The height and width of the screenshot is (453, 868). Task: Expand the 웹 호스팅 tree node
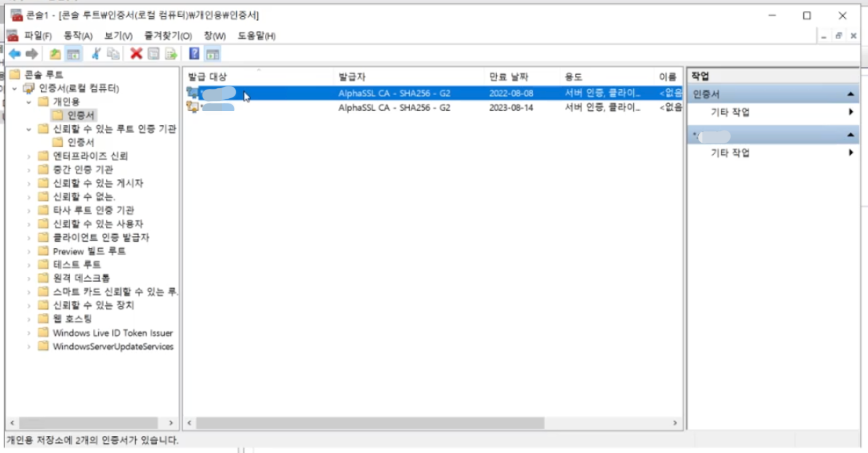tap(29, 319)
